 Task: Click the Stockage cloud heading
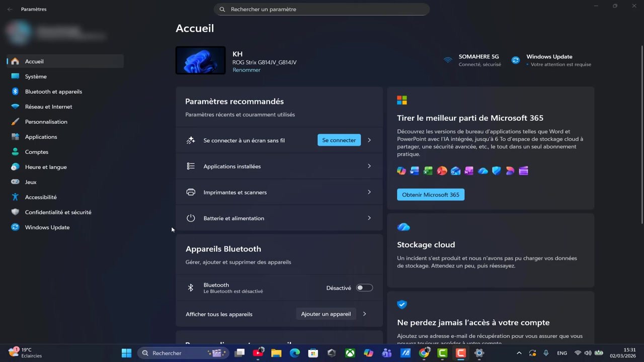point(426,245)
